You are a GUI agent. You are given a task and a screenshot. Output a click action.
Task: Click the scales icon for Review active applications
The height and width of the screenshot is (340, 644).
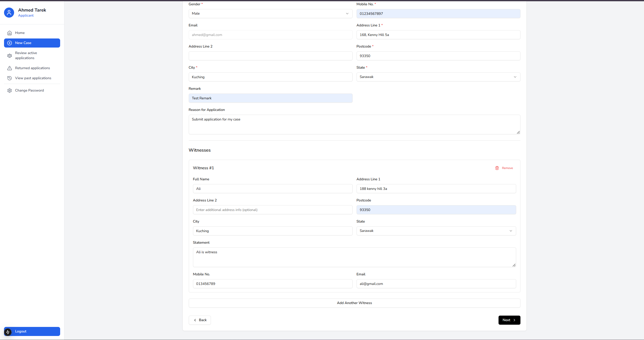point(10,56)
